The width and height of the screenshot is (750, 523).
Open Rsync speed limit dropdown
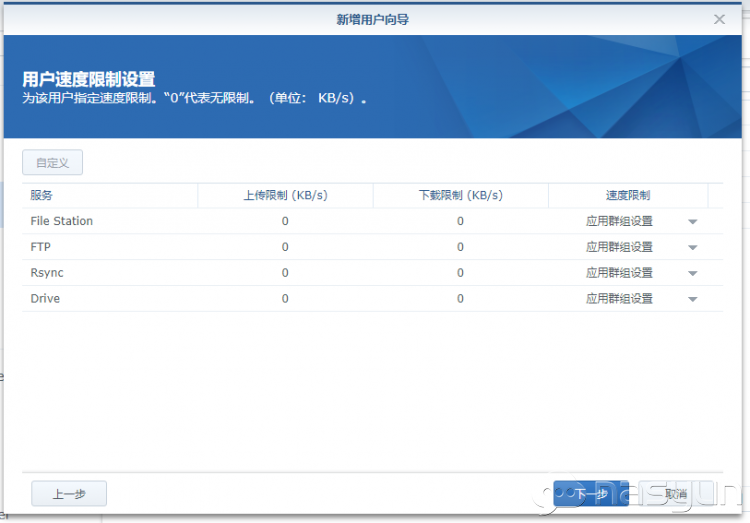point(692,273)
